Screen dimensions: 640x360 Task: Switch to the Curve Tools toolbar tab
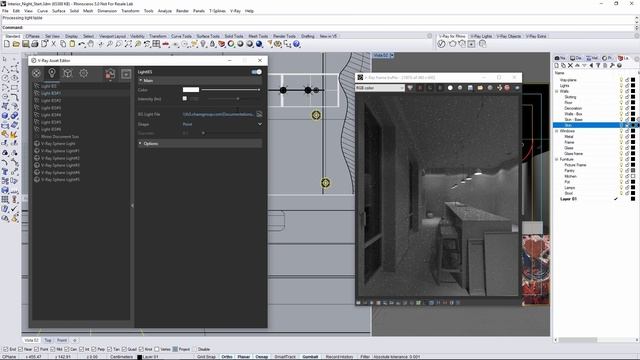pyautogui.click(x=181, y=36)
